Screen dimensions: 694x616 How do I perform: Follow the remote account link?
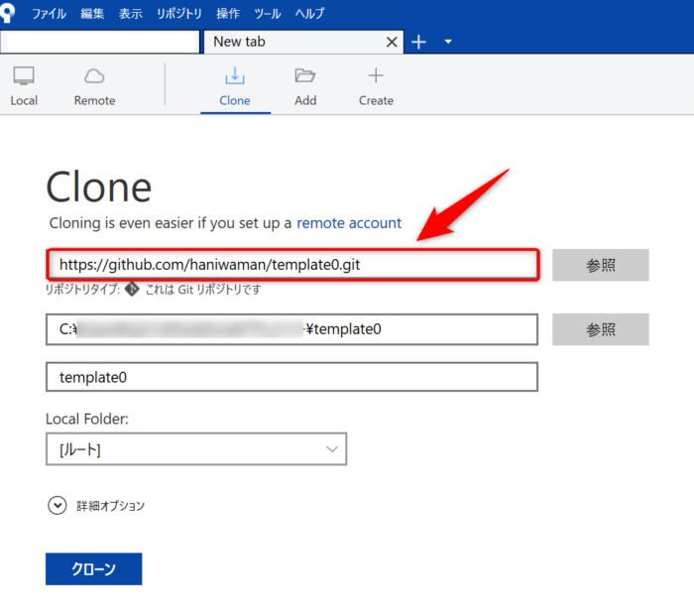click(x=349, y=223)
